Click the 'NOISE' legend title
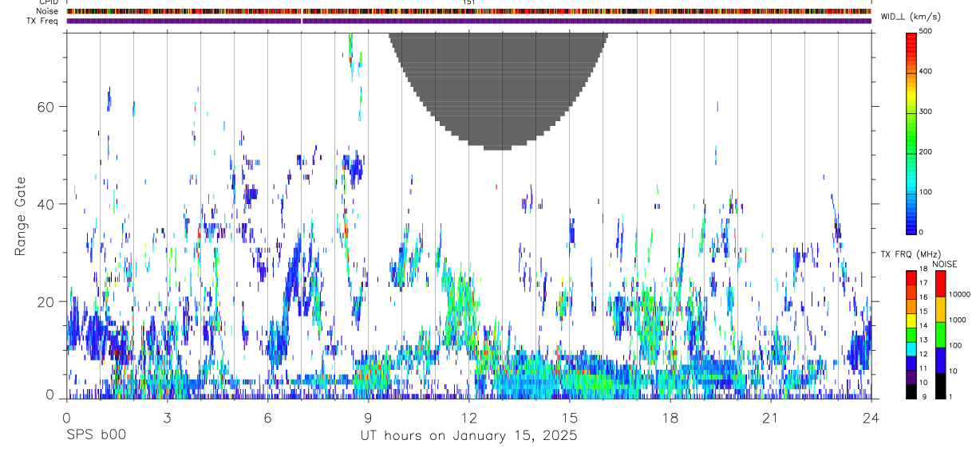Image resolution: width=980 pixels, height=452 pixels. pyautogui.click(x=945, y=264)
